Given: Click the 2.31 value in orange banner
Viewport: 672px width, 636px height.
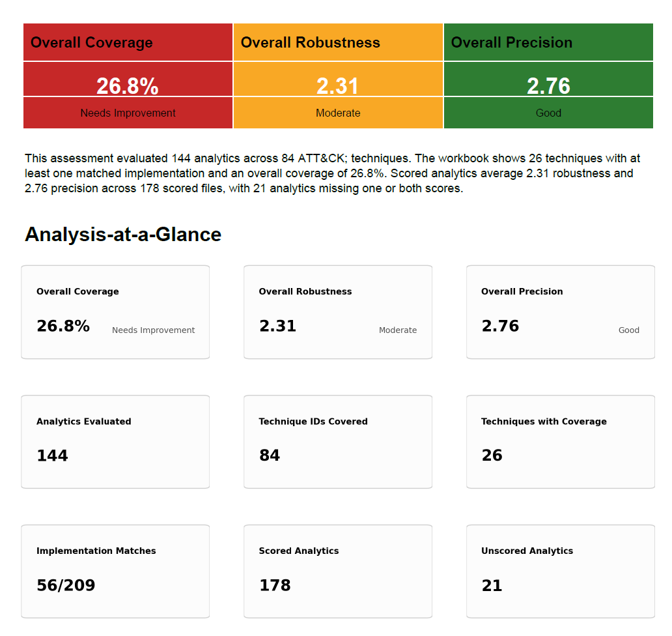Looking at the screenshot, I should point(338,86).
